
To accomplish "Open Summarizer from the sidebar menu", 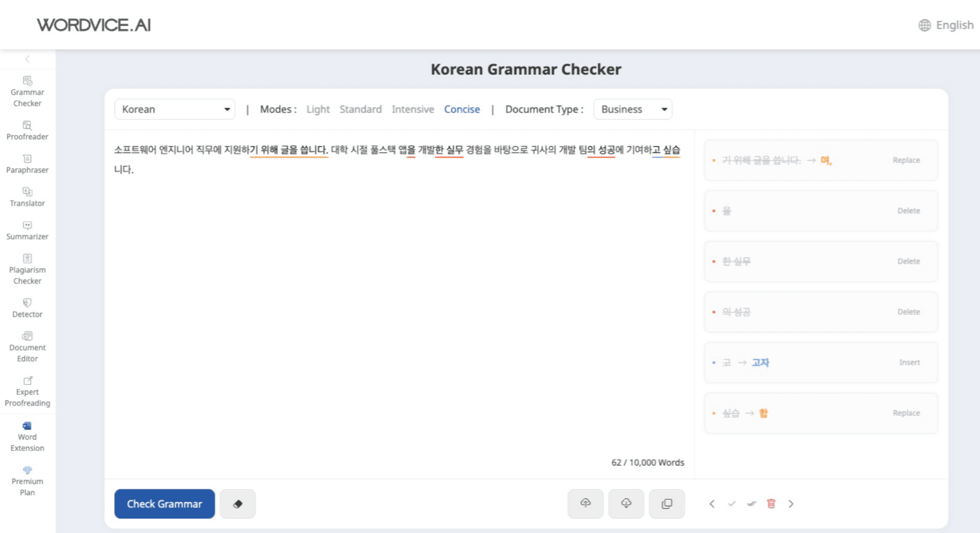I will (27, 230).
